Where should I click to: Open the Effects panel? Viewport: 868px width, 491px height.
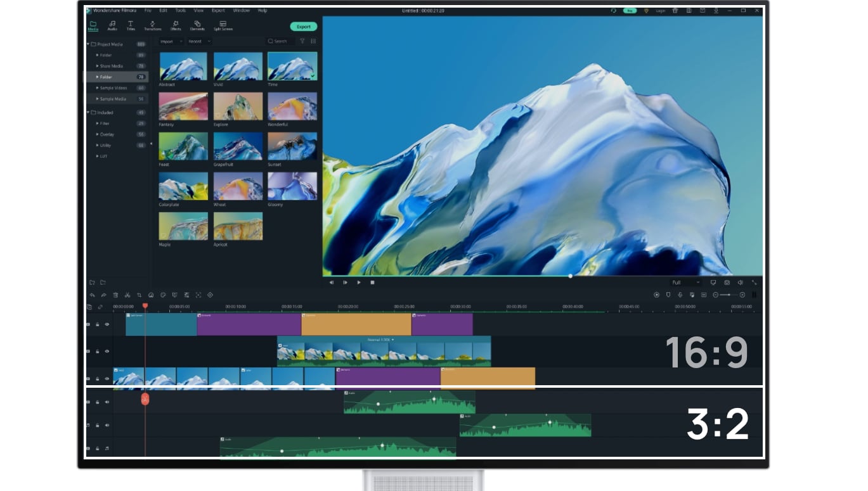click(175, 25)
